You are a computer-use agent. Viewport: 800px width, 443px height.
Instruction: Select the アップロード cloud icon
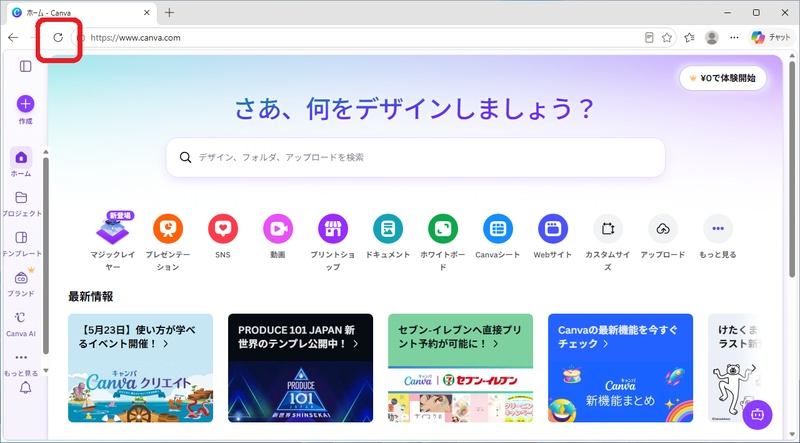[663, 229]
